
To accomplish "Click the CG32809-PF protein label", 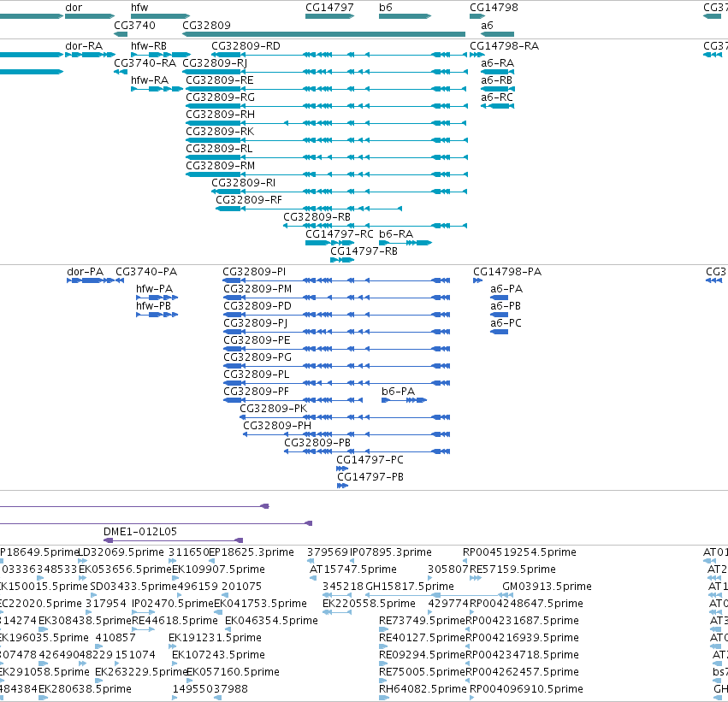I will (256, 392).
